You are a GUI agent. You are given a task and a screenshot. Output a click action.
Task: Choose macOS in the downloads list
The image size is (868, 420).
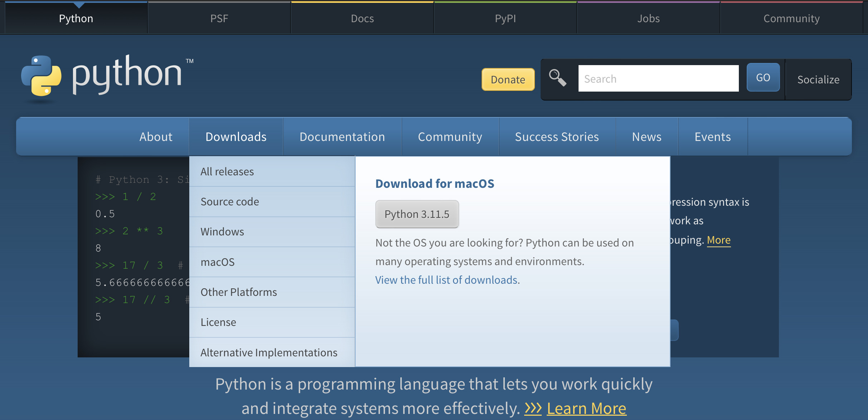point(272,262)
